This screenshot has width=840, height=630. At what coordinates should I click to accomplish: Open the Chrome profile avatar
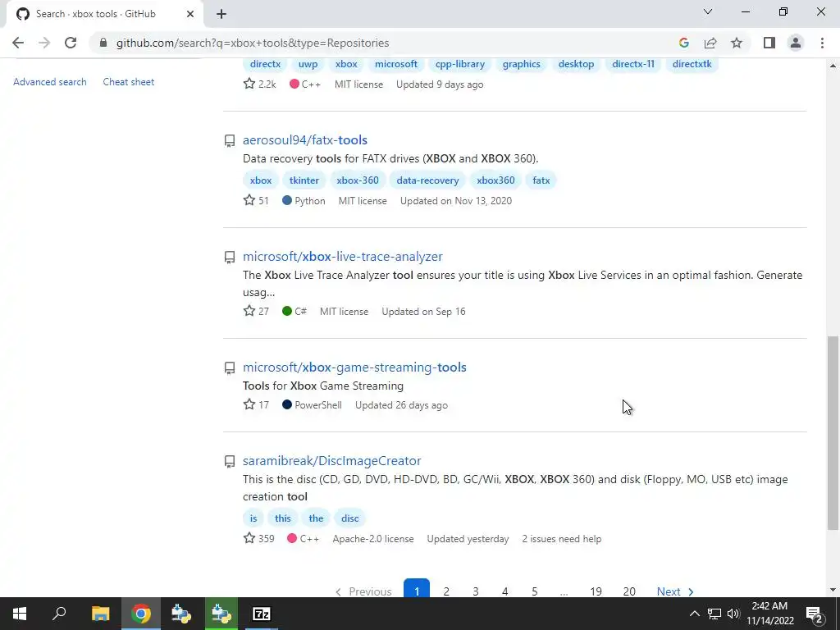(796, 43)
